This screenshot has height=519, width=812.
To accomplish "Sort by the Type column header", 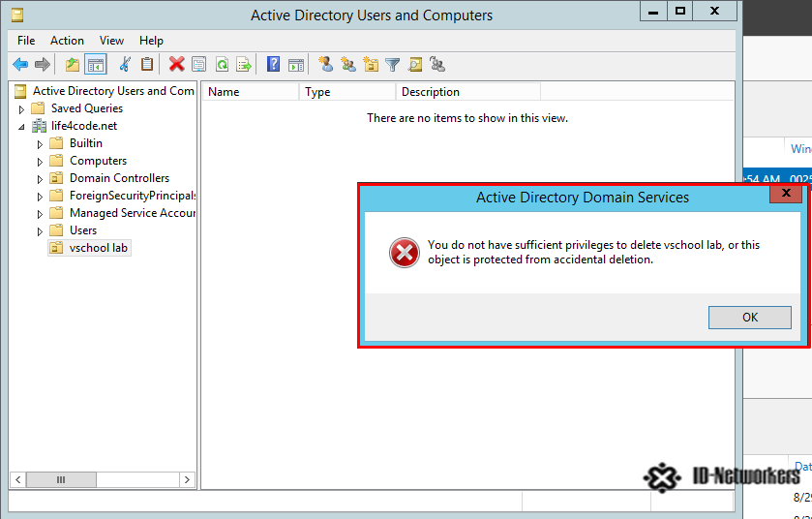I will 347,92.
